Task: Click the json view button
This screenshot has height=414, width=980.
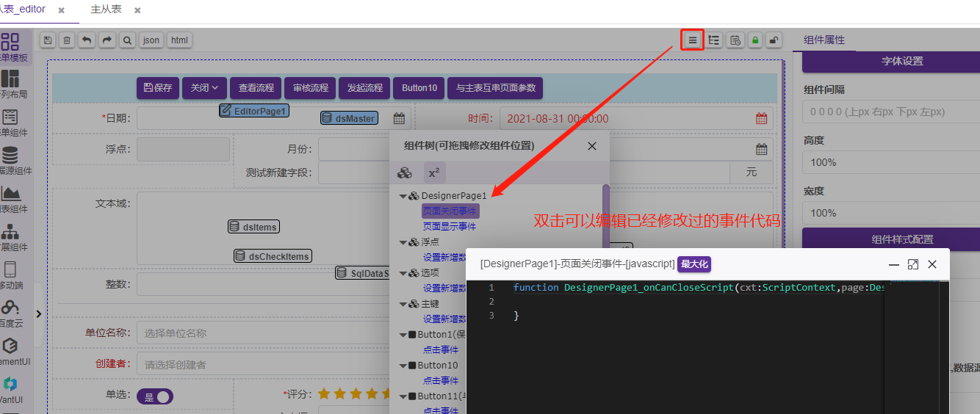Action: [151, 40]
